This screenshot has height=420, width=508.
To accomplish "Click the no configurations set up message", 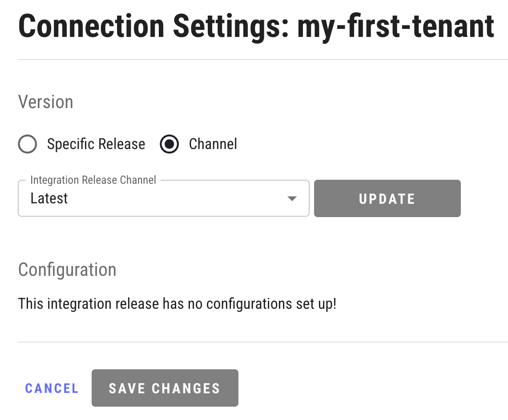I will pos(177,304).
